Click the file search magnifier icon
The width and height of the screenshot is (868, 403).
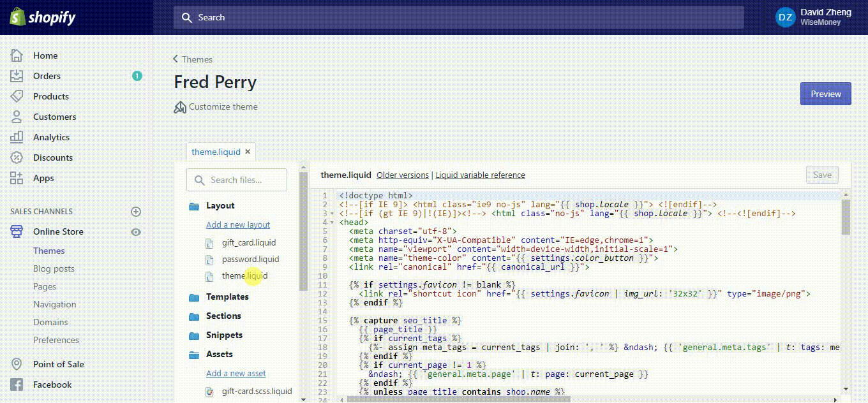(199, 180)
